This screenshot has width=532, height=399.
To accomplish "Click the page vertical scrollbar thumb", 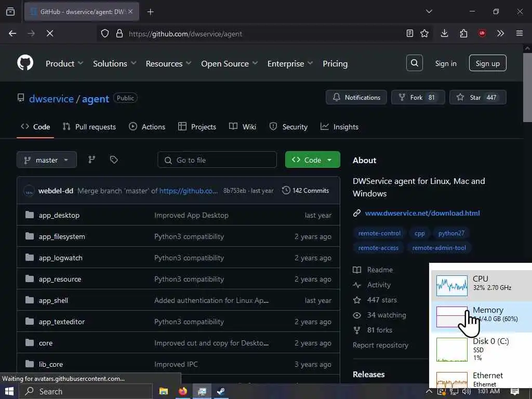I will [527, 87].
